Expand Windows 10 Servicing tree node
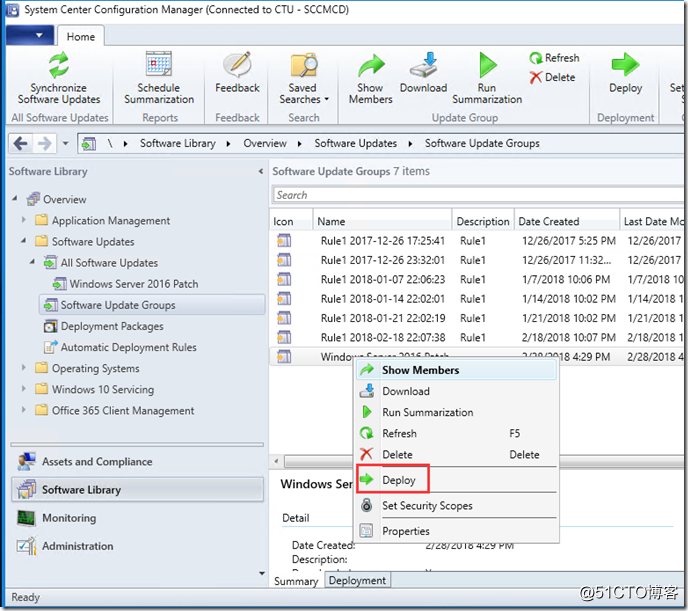This screenshot has width=688, height=611. pyautogui.click(x=24, y=388)
